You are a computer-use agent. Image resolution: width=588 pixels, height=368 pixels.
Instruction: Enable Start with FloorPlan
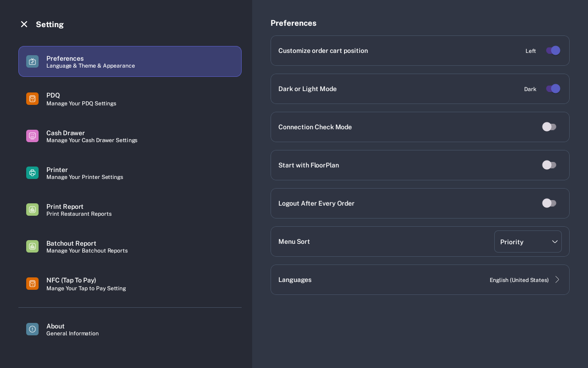coord(549,165)
